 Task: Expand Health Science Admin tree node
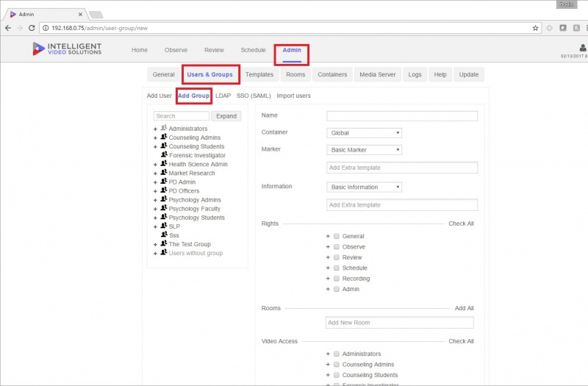(x=155, y=165)
